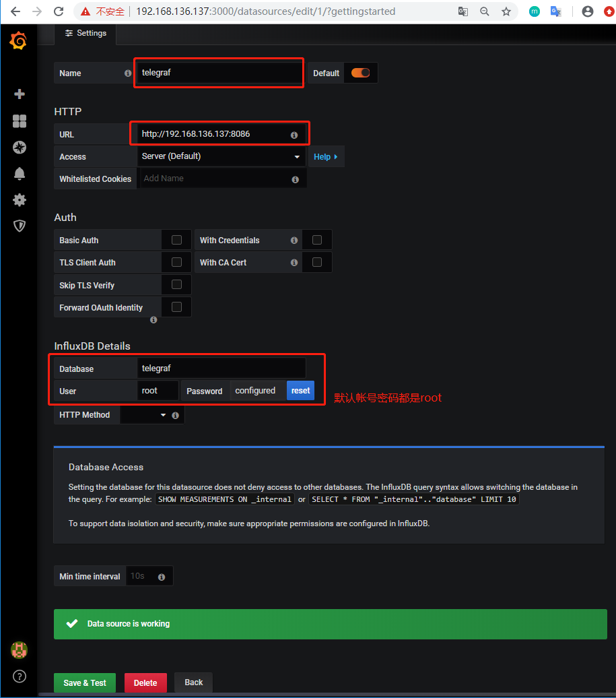Click the HTTP Method info icon
Viewport: 616px width, 698px height.
175,415
